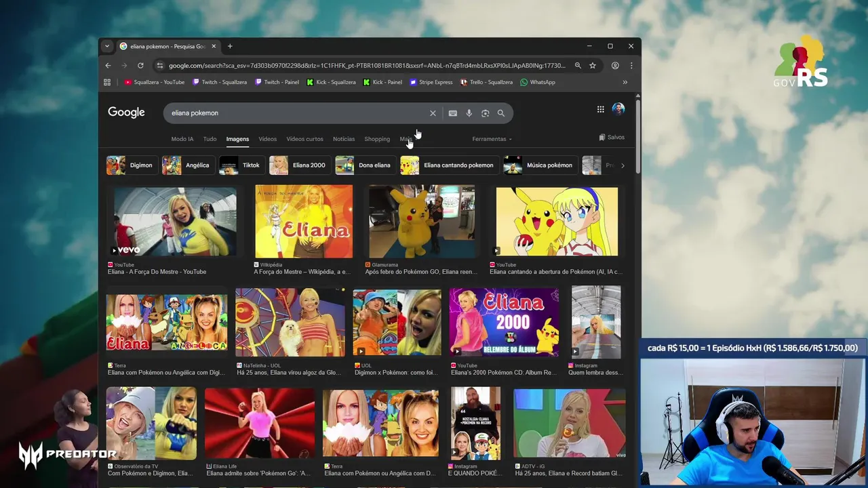The height and width of the screenshot is (488, 868).
Task: Bookmark this page with the star icon
Action: click(x=593, y=66)
